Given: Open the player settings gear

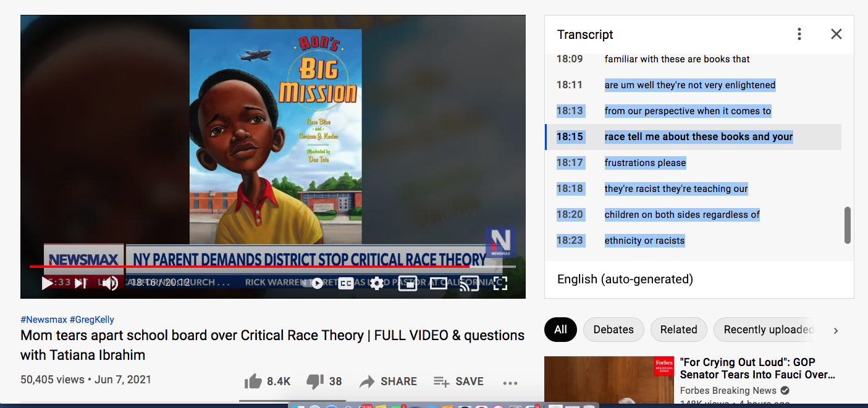Looking at the screenshot, I should tap(376, 283).
